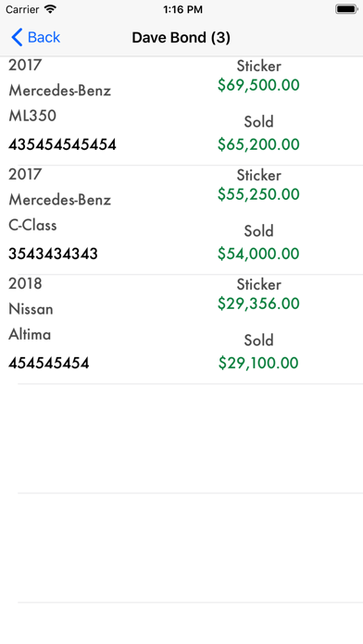Screen dimensions: 363x644
Task: Open the Nissan entry
Action: click(181, 329)
